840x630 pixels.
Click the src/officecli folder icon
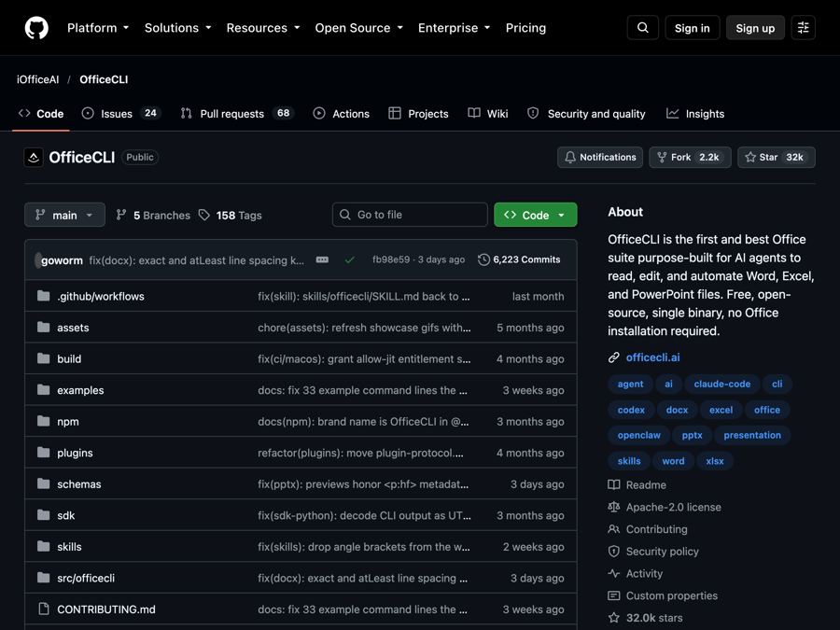pos(43,578)
